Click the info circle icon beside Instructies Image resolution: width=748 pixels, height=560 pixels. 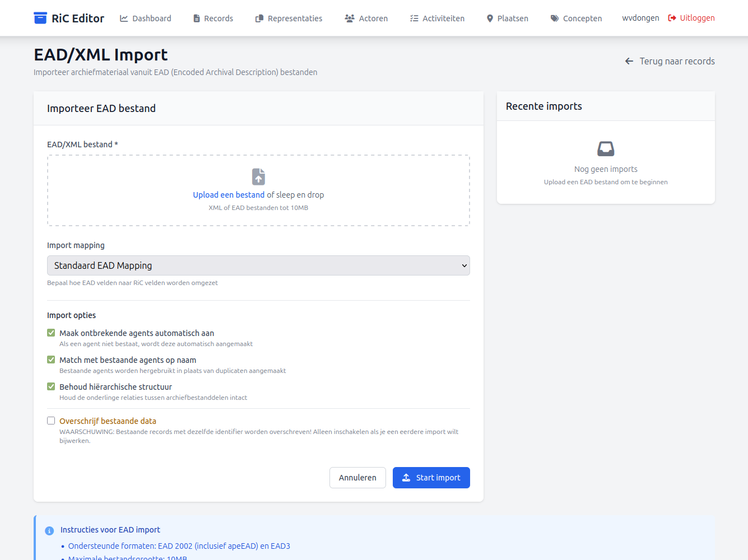[x=49, y=530]
